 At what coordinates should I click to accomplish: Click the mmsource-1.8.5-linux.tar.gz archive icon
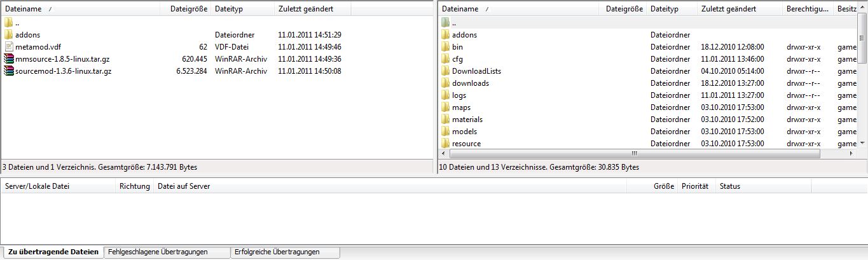click(8, 59)
